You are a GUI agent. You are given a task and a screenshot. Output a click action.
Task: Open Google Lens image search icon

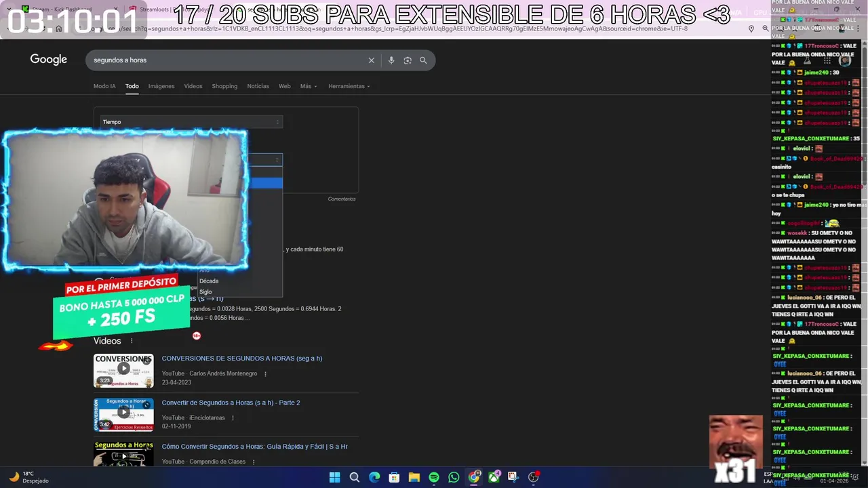click(x=408, y=60)
